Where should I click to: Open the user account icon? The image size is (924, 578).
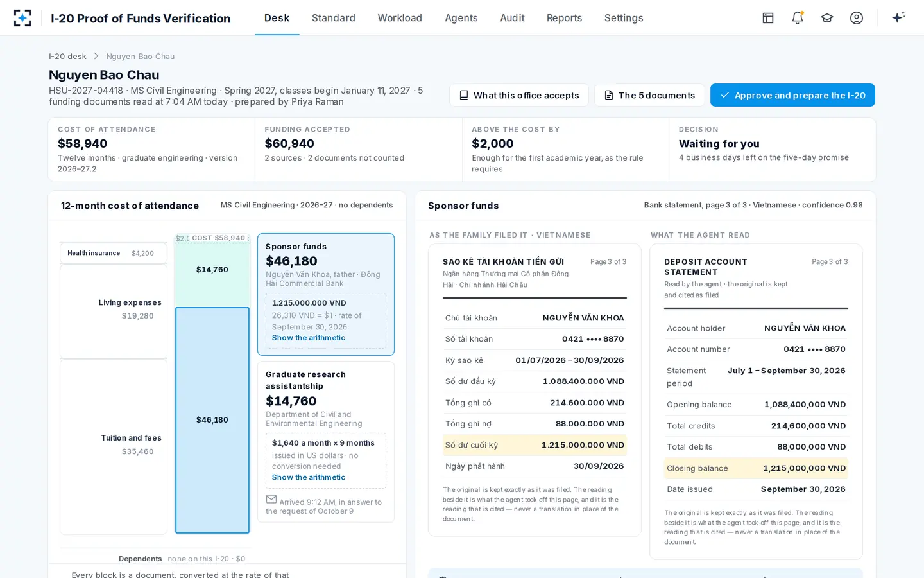coord(857,18)
